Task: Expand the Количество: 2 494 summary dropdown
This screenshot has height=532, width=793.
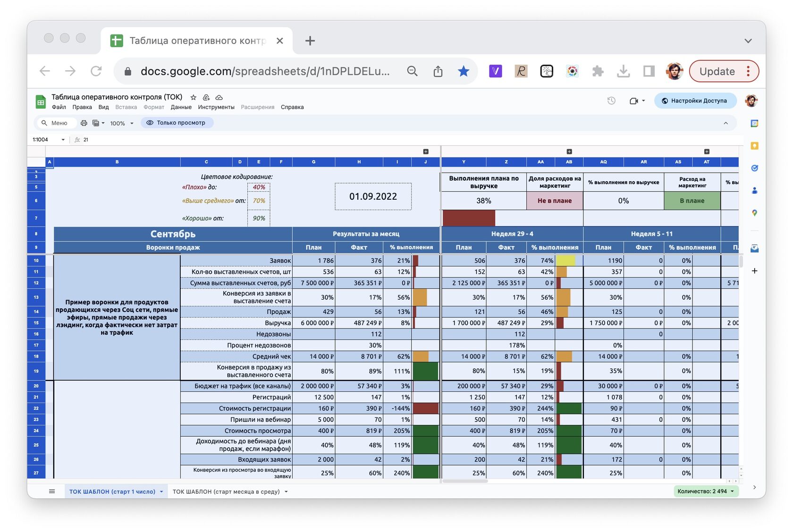Action: coord(706,491)
